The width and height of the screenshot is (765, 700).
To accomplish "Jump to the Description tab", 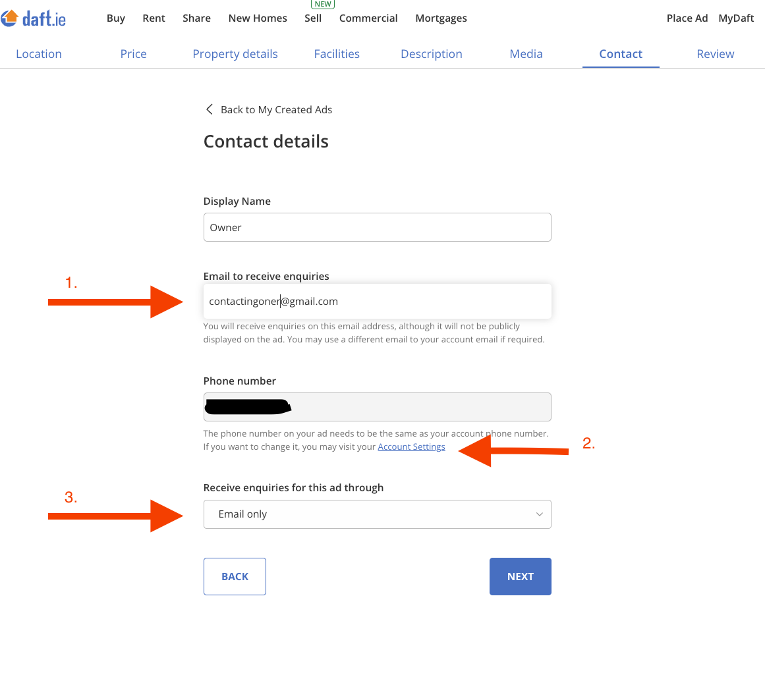I will tap(432, 53).
